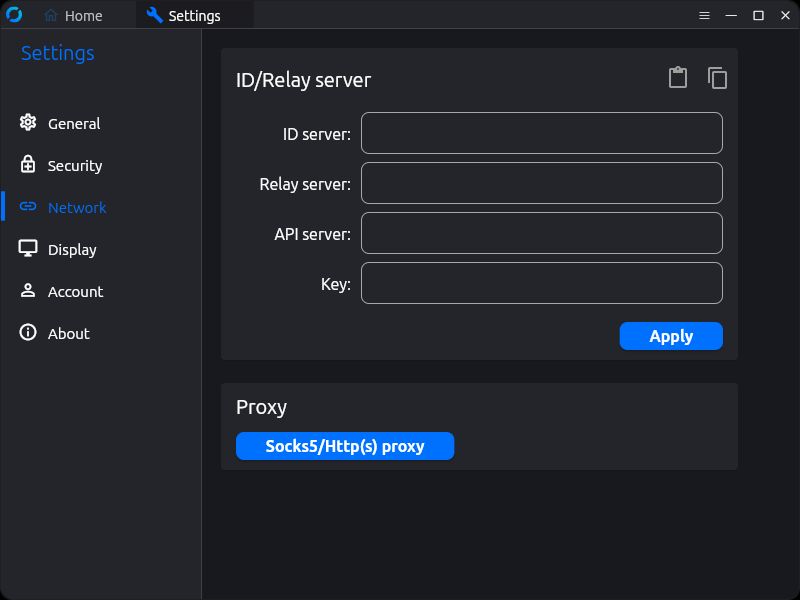Viewport: 800px width, 600px height.
Task: Paste server config from clipboard icon
Action: [x=678, y=77]
